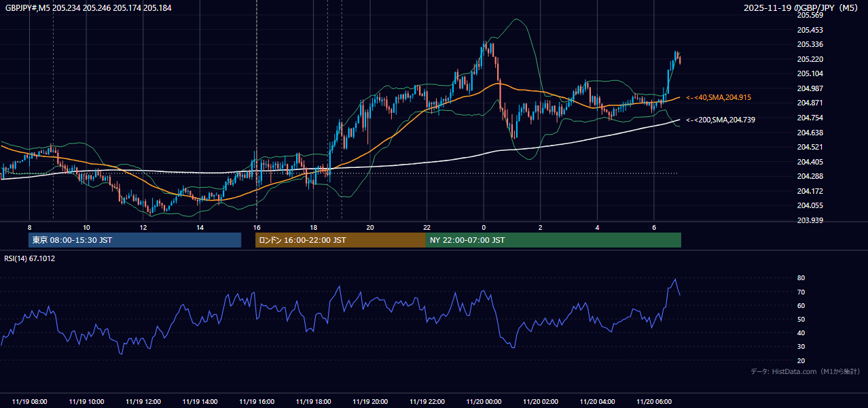Click price axis value 204.521
Image resolution: width=868 pixels, height=408 pixels.
pyautogui.click(x=809, y=147)
